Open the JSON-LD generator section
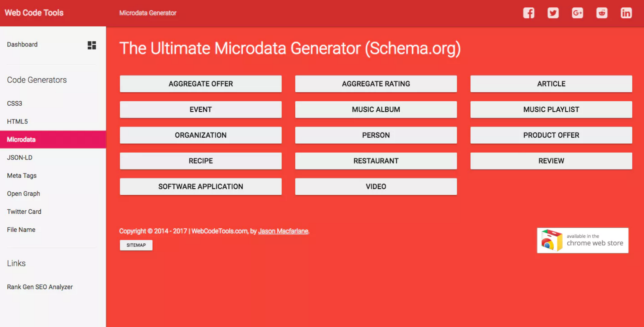The width and height of the screenshot is (644, 327). pos(19,157)
